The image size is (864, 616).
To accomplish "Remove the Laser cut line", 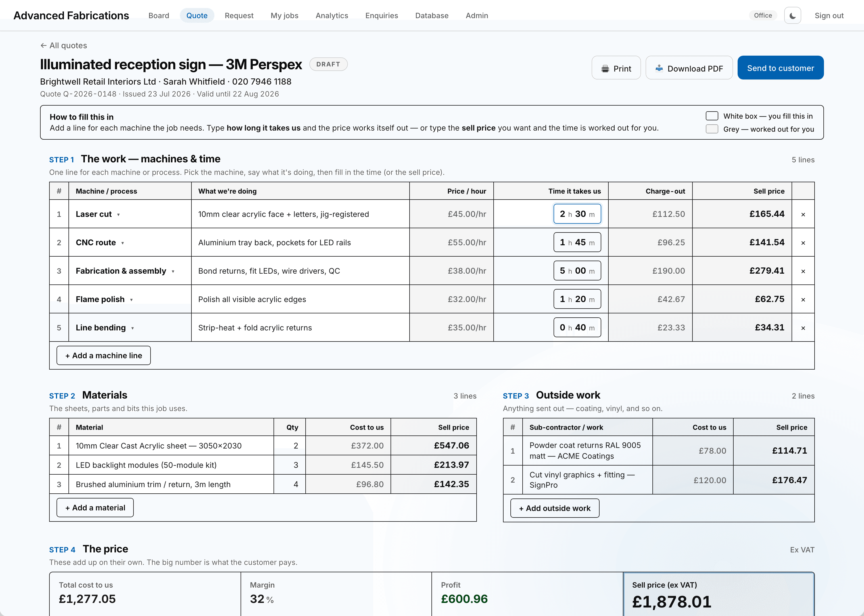I will [803, 214].
